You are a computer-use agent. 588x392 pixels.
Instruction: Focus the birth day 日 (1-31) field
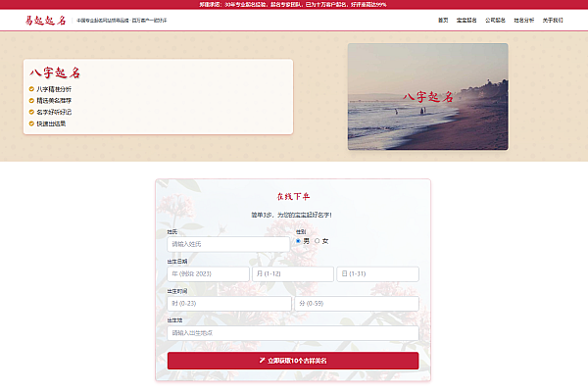pos(377,273)
